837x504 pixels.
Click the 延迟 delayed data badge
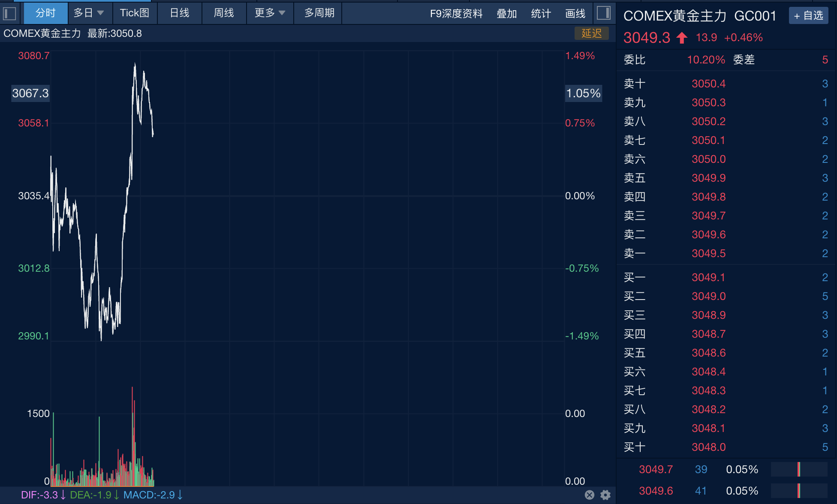(591, 33)
